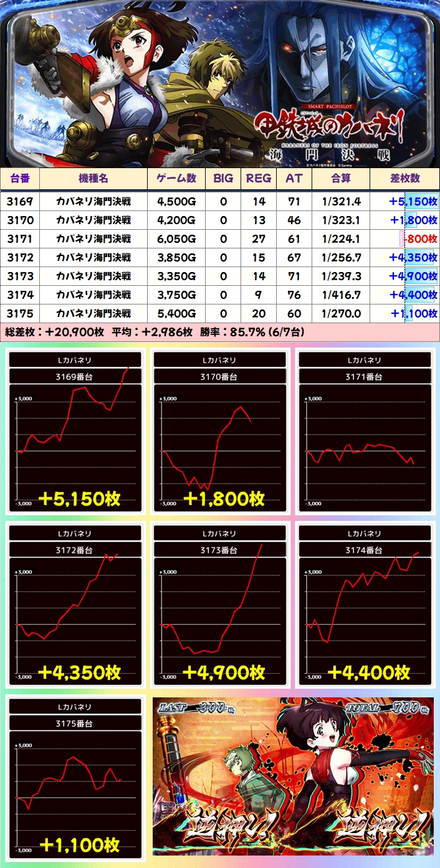Image resolution: width=440 pixels, height=868 pixels.
Task: Open the 3169番台 slump graph
Action: [x=75, y=431]
